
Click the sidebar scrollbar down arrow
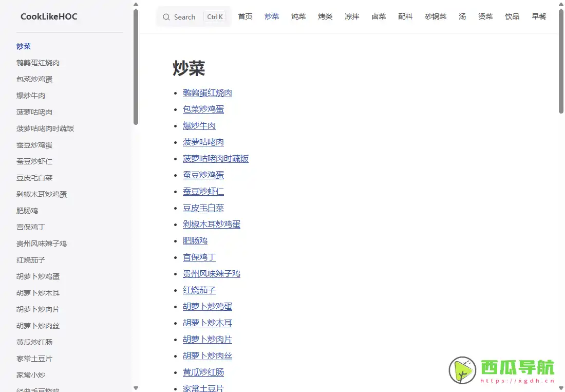tap(136, 388)
